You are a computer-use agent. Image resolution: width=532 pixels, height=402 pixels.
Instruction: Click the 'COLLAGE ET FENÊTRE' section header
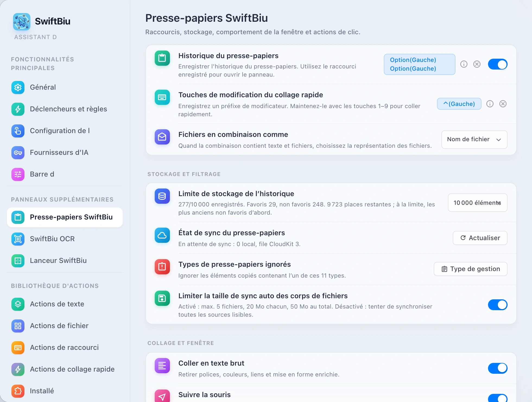[x=181, y=343]
